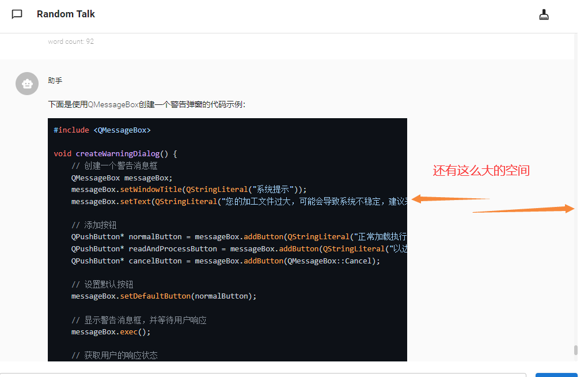Click the "QMessageBox messageBox;" line
588x377 pixels.
click(122, 178)
